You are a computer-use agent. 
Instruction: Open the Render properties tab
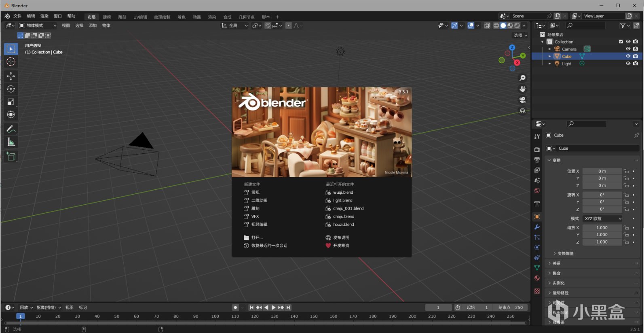(x=537, y=150)
